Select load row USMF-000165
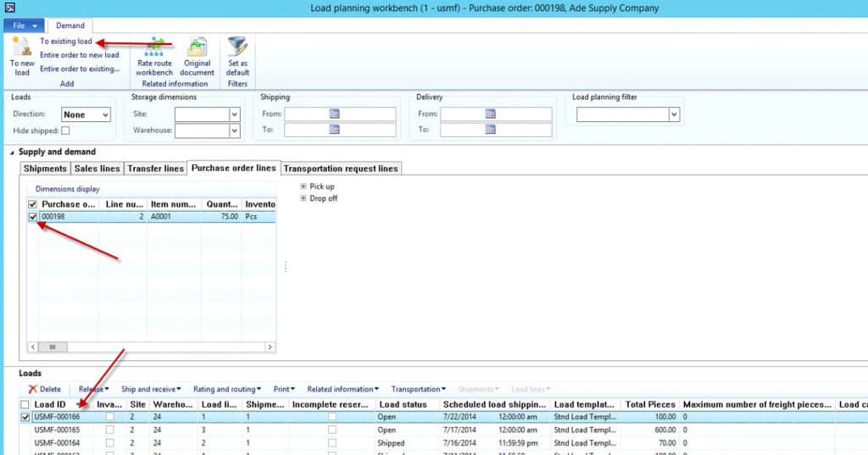 [442, 430]
